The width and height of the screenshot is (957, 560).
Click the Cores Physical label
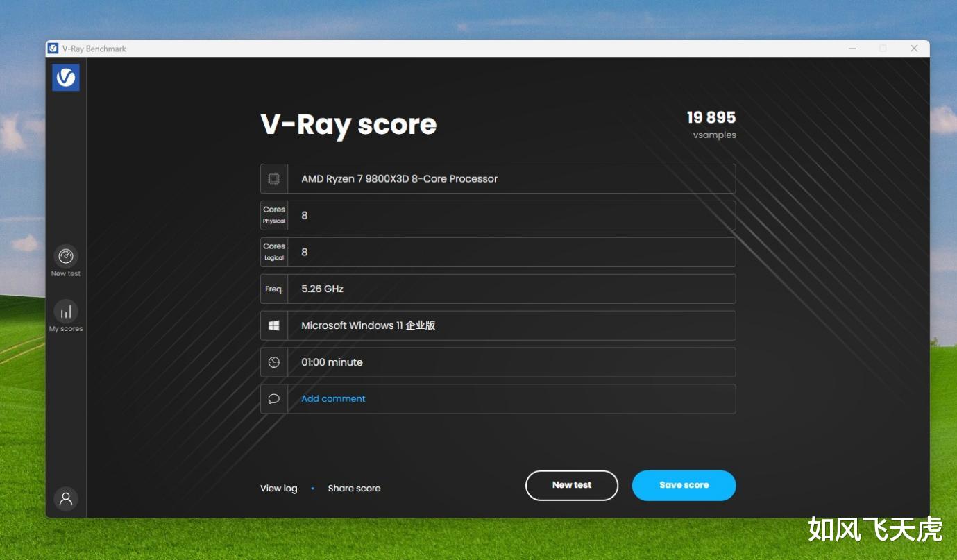274,215
